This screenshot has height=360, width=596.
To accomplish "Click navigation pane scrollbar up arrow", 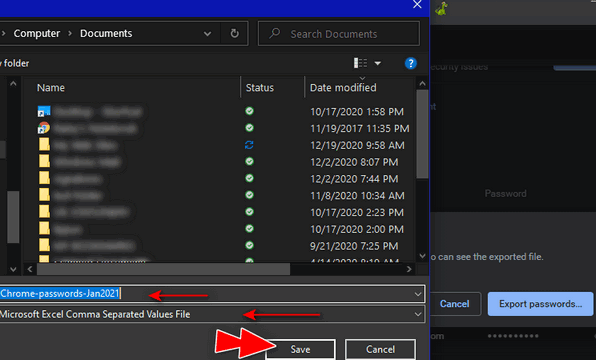I will (13, 83).
